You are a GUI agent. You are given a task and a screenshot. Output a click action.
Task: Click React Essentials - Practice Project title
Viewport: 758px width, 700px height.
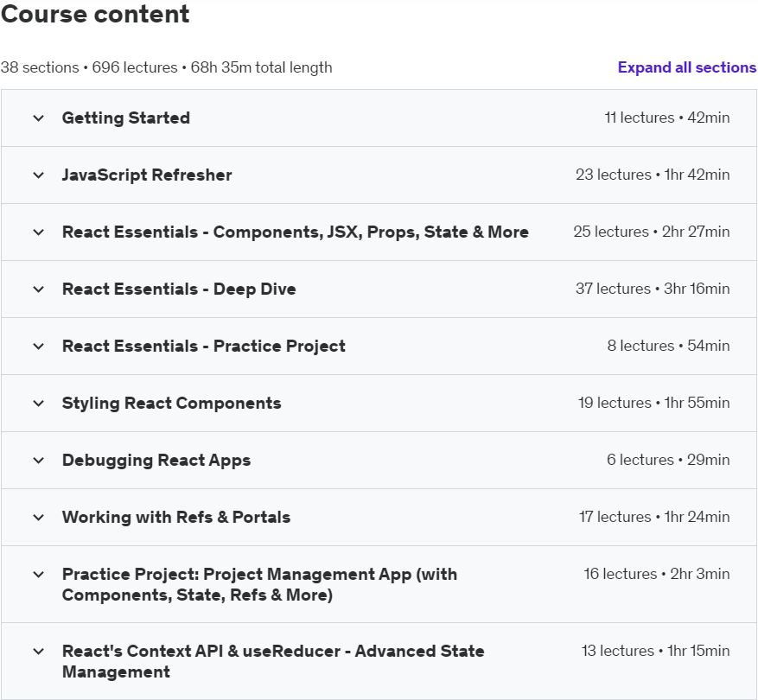coord(203,347)
